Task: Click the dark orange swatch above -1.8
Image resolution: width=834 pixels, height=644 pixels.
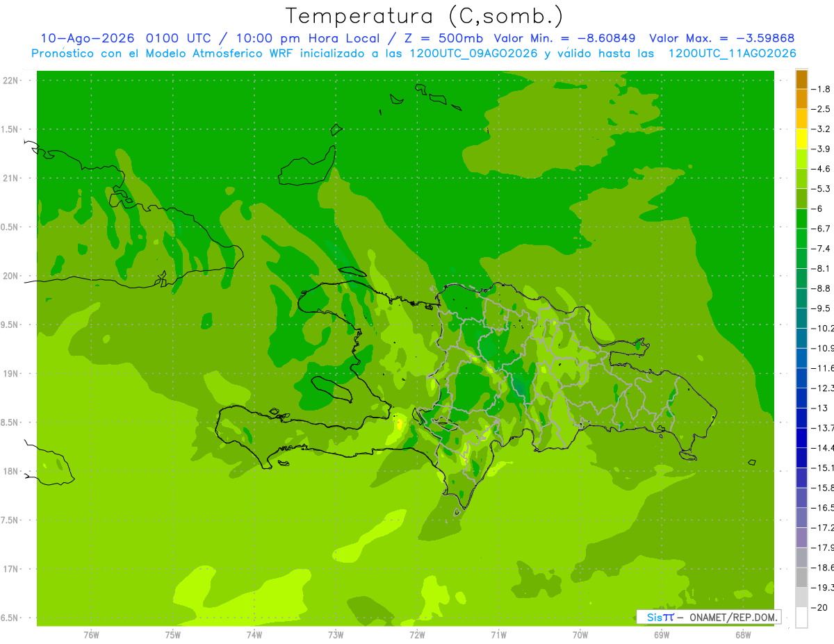Action: [801, 79]
